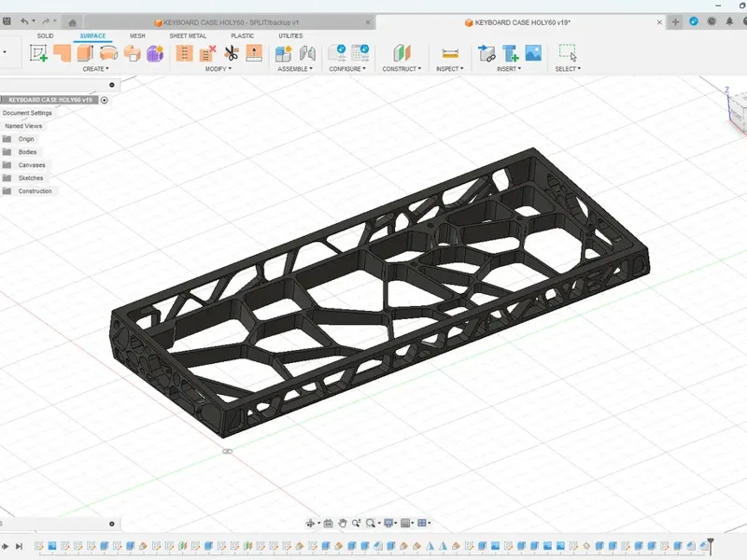Activate the KEYBOARD CASE HOLY60 v19 root radio button

coord(105,100)
